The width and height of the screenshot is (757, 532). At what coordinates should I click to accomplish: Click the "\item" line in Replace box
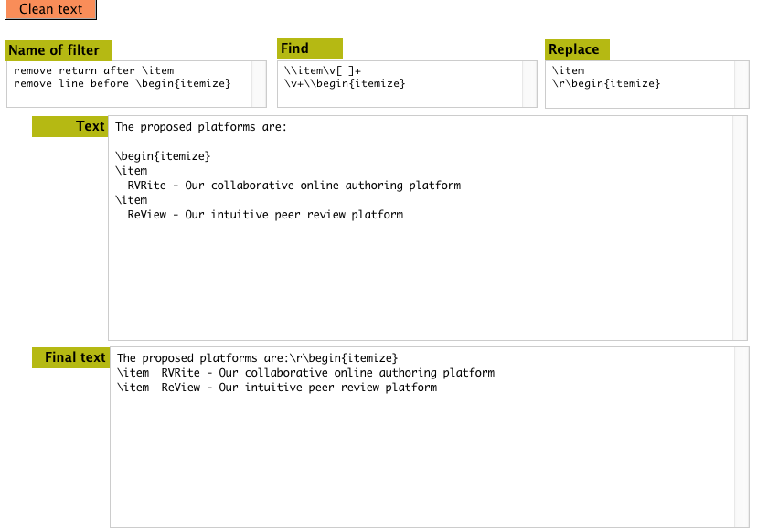(568, 70)
